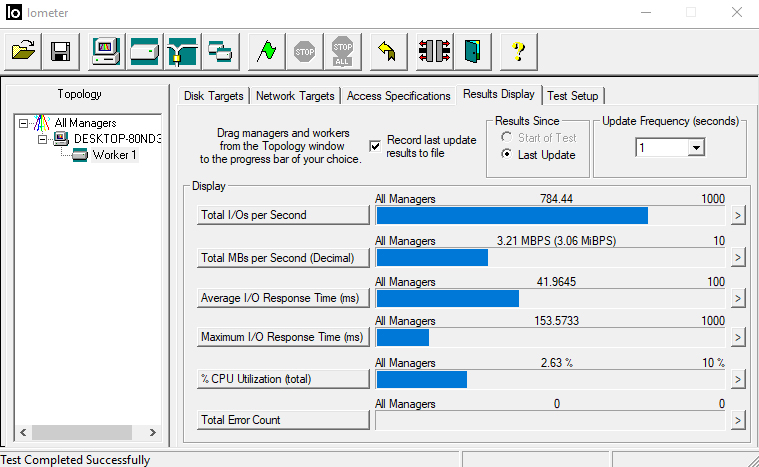Start tests with the green flag icon
This screenshot has width=759, height=467.
[267, 50]
